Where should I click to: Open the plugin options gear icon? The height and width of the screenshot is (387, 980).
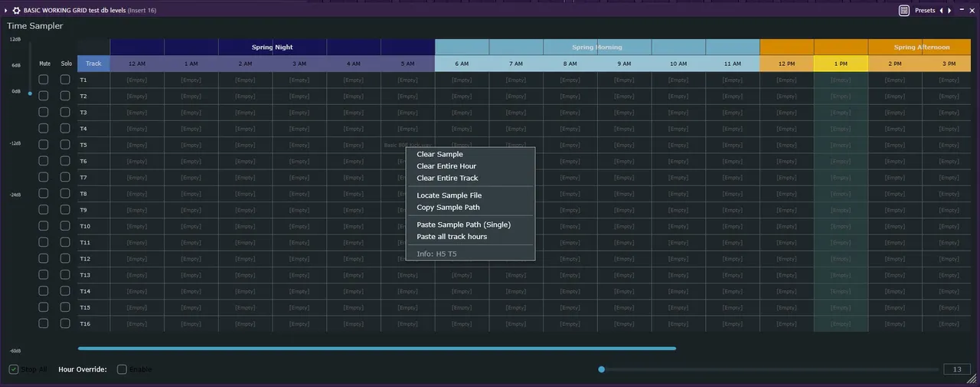coord(16,11)
